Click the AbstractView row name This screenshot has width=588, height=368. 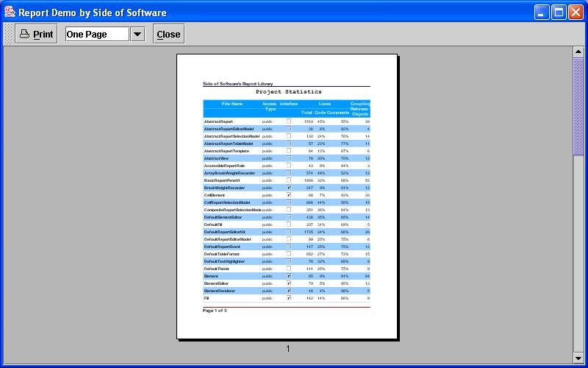coord(216,158)
